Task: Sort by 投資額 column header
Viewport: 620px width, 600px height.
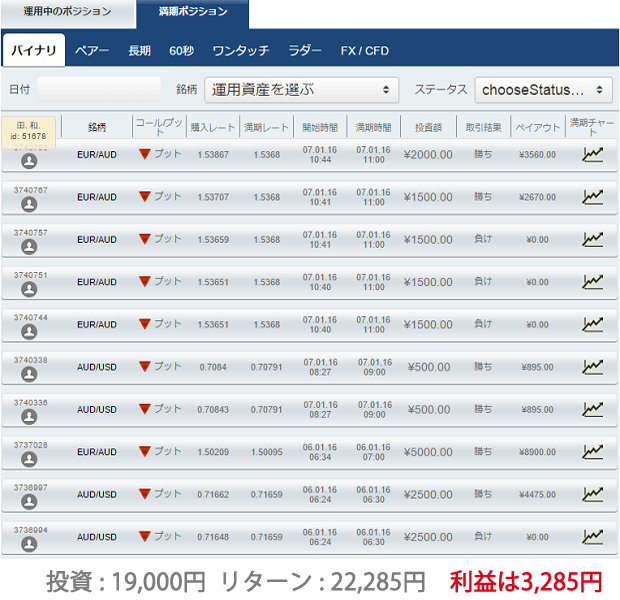Action: [428, 127]
